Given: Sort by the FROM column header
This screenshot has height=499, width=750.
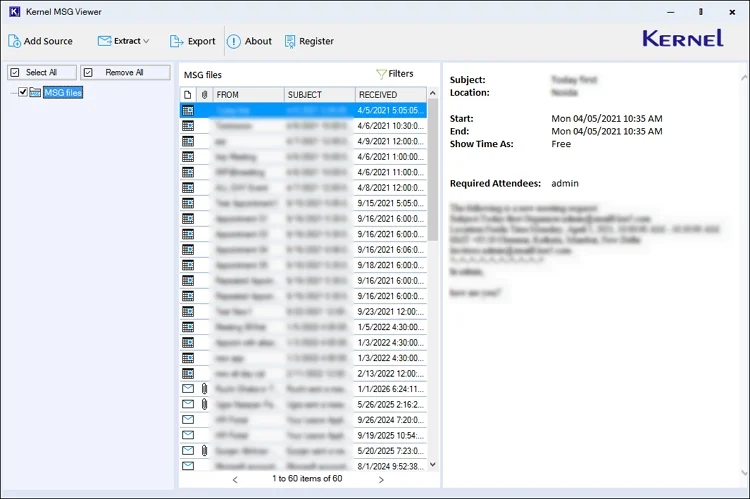Looking at the screenshot, I should pyautogui.click(x=249, y=95).
